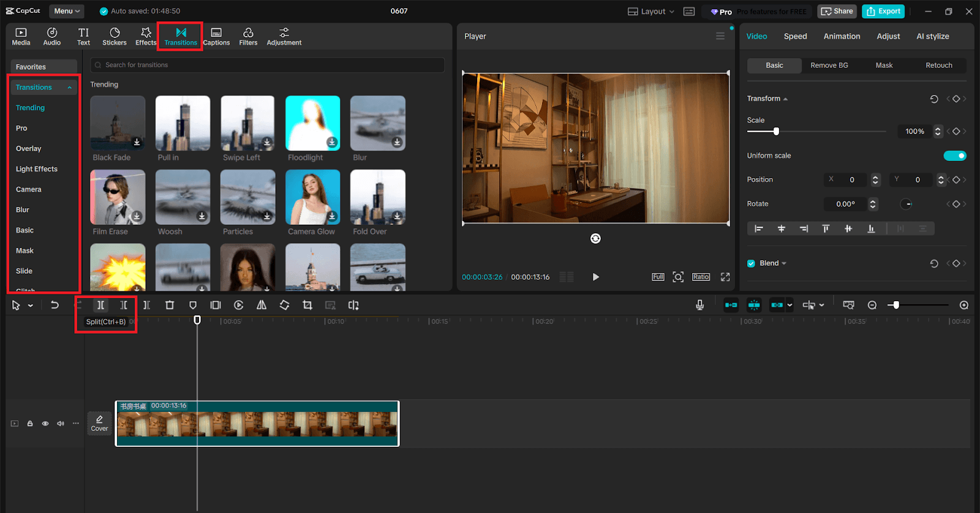The height and width of the screenshot is (513, 980).
Task: Click the rotate icon in timeline toolbar
Action: point(284,305)
